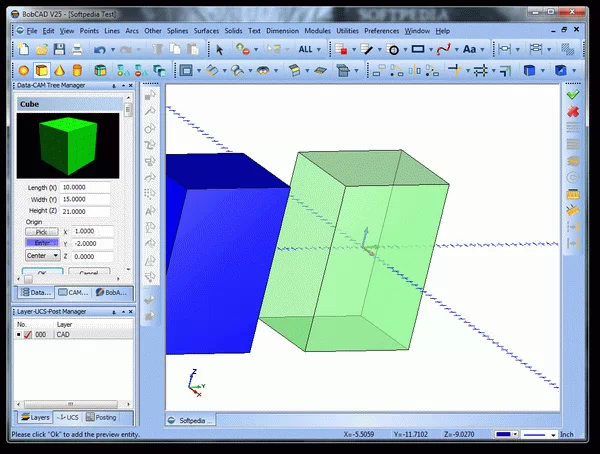Switch to the UCS tab
600x454 pixels.
coord(69,417)
